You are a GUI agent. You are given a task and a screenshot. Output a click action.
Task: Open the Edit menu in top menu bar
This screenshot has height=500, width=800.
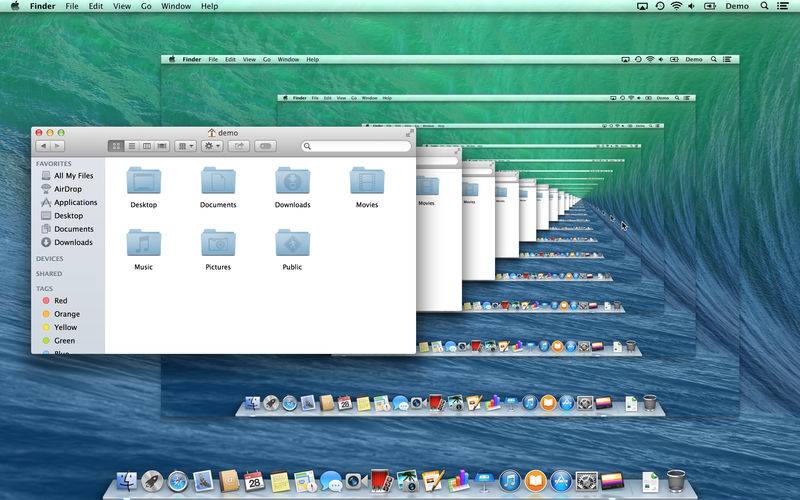[x=96, y=6]
